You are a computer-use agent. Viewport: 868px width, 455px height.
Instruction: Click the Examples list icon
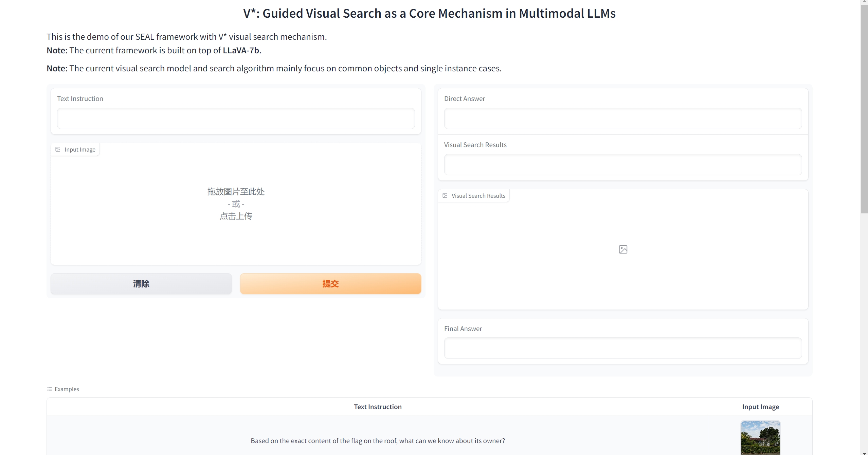tap(50, 389)
